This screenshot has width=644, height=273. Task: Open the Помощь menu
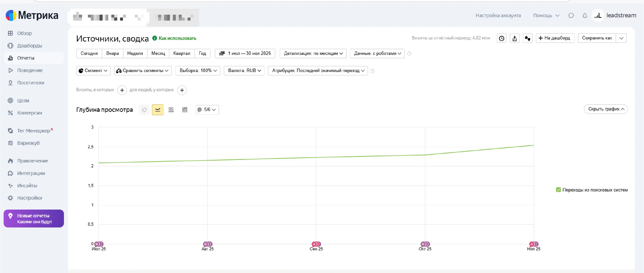(x=546, y=15)
